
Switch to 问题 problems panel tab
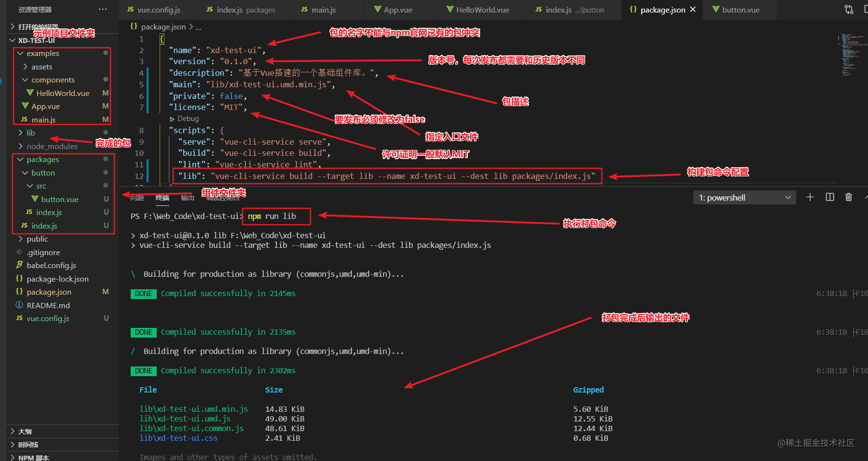(137, 198)
